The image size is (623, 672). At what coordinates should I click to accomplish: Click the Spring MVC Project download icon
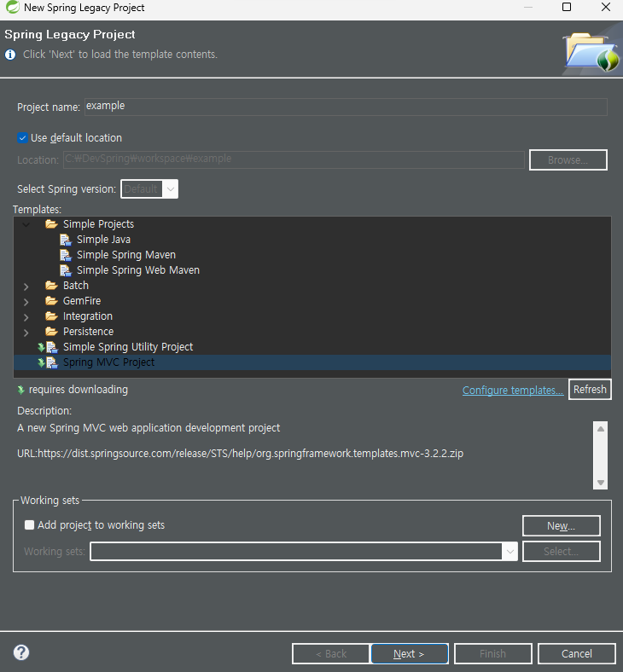tap(42, 362)
